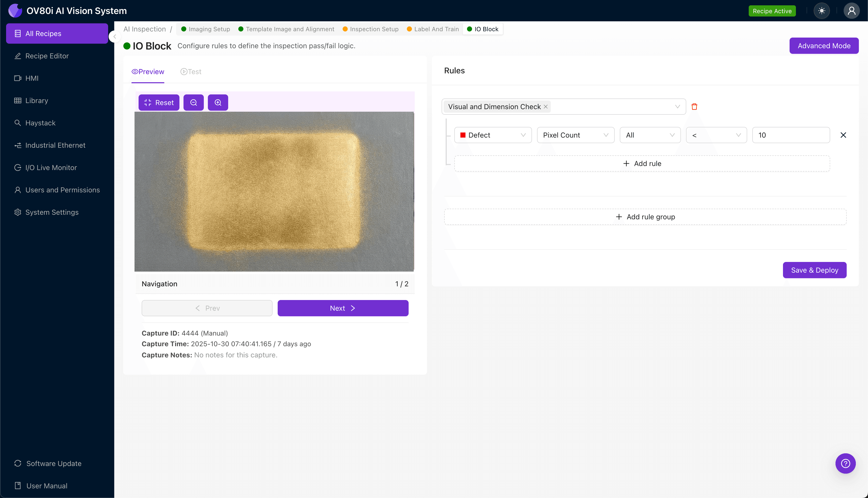Collapse the left sidebar
This screenshot has height=498, width=868.
tap(114, 37)
